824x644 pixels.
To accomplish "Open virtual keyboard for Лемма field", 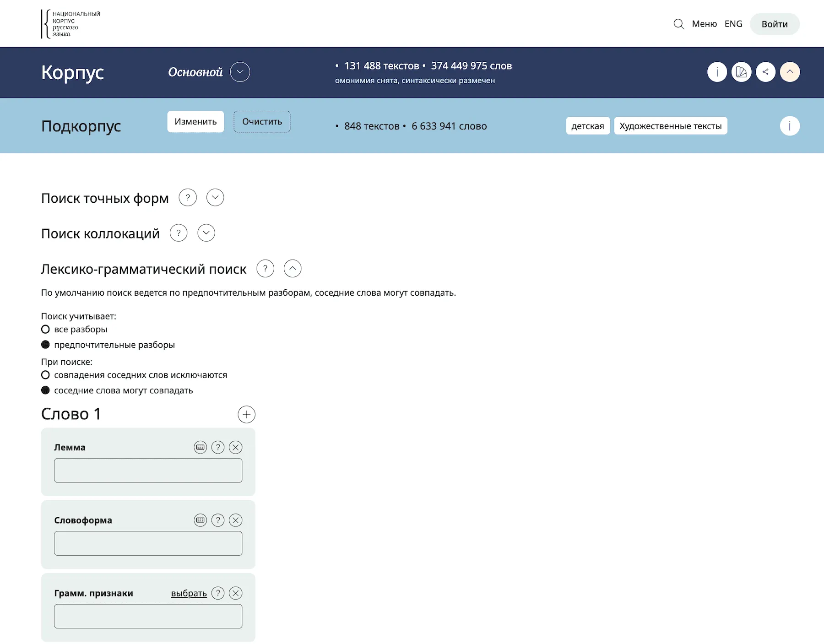I will [201, 447].
